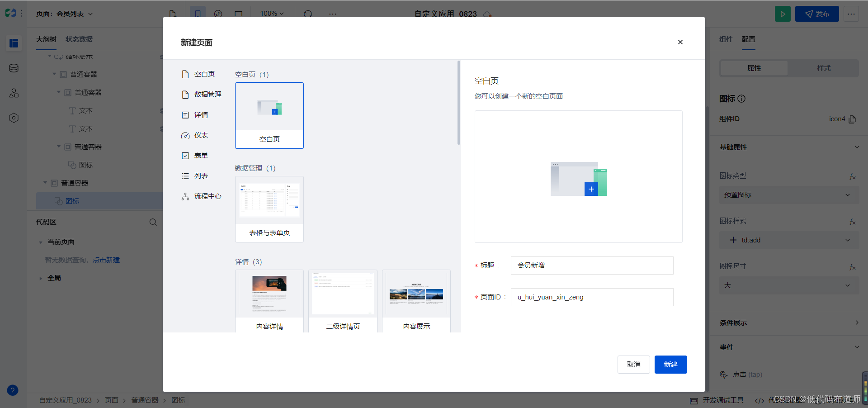Screen dimensions: 868x408
Task: Expand the 条件展示 section
Action: click(857, 323)
